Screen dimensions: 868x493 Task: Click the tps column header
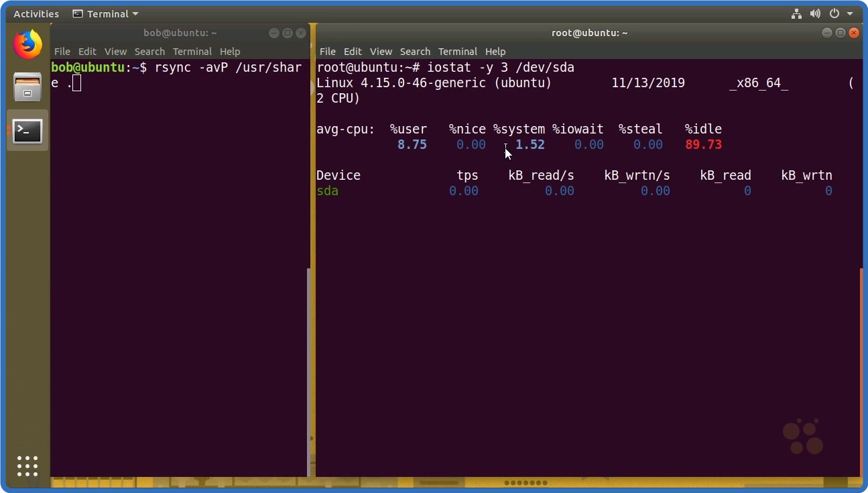(x=467, y=175)
